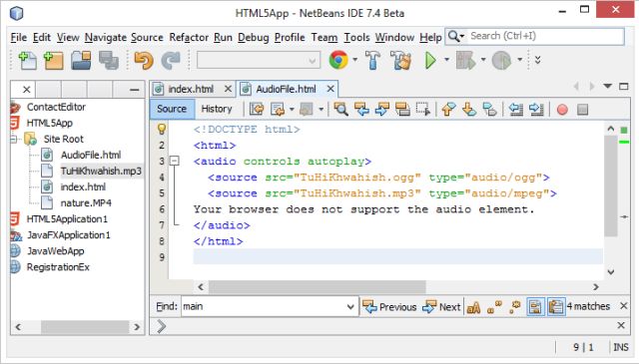This screenshot has height=364, width=639.
Task: Collapse the Site Root tree node
Action: pos(14,140)
